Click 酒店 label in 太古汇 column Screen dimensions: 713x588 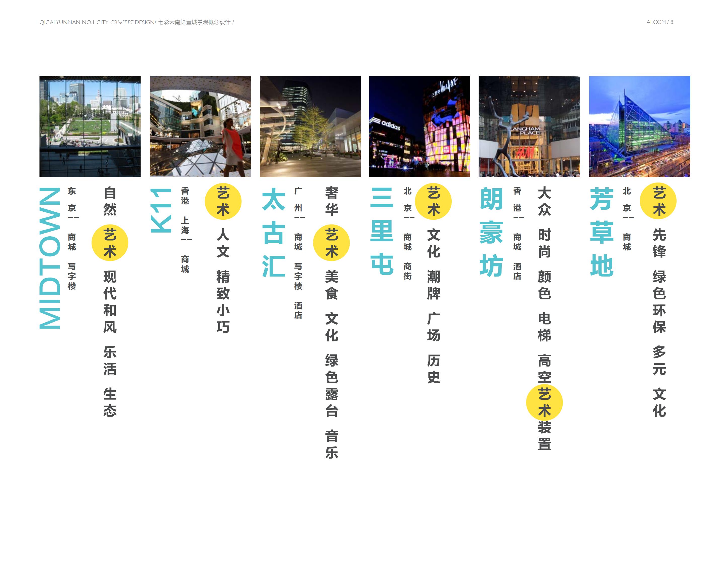coord(298,310)
